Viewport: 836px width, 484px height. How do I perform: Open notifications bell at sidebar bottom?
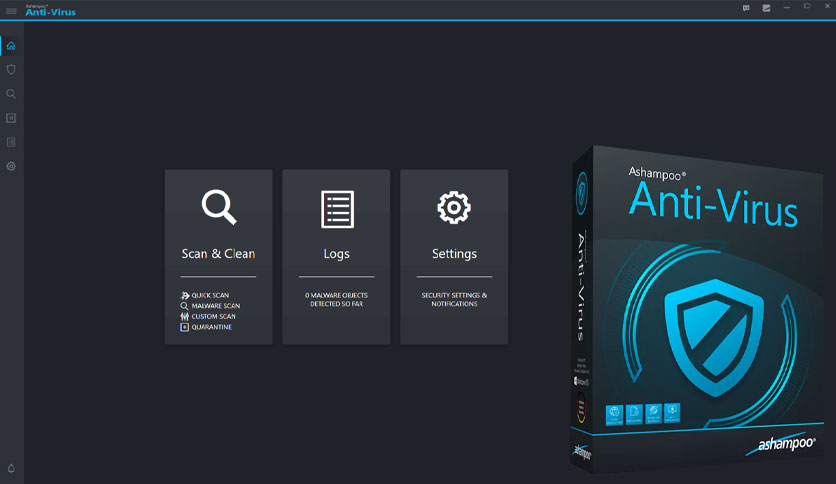tap(11, 469)
